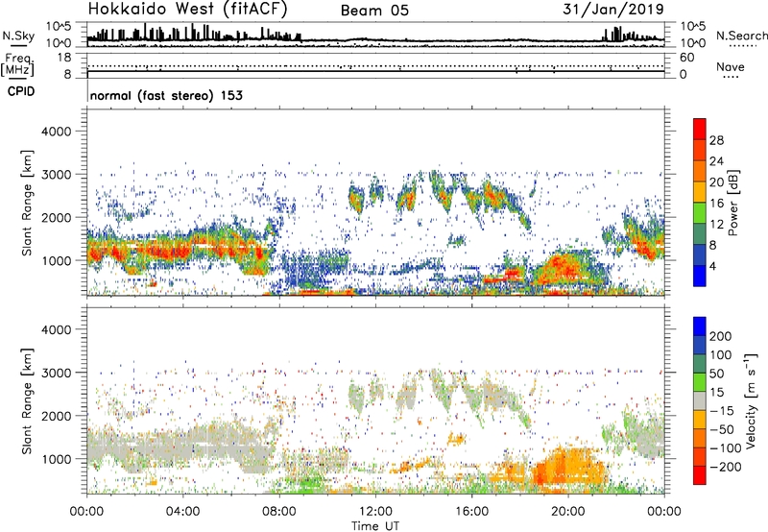768x532 pixels.
Task: Click the "-200" label on Velocity colorbar
Action: [x=726, y=467]
